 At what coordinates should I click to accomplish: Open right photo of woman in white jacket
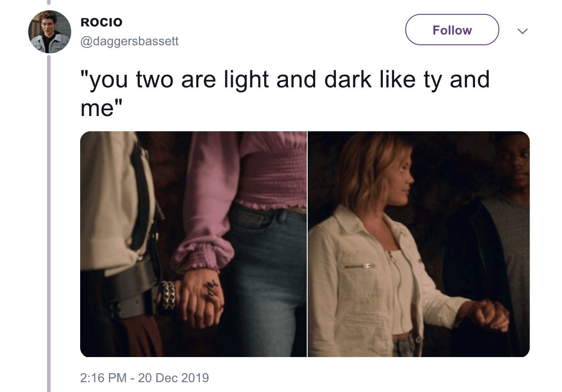click(x=419, y=244)
